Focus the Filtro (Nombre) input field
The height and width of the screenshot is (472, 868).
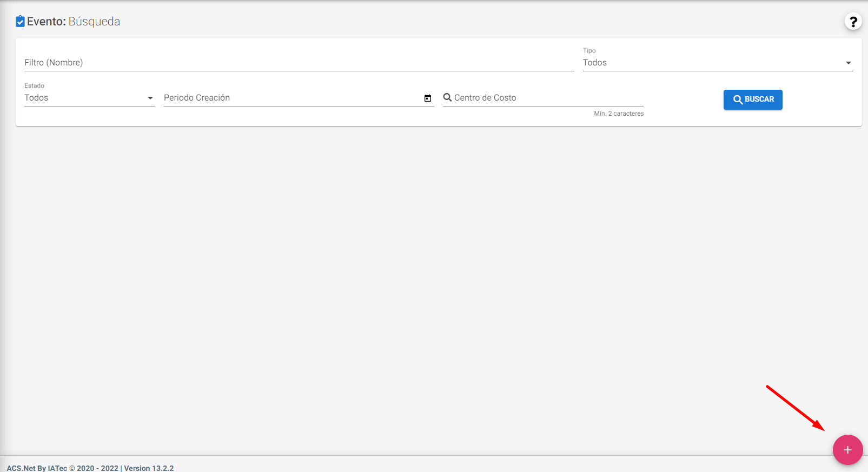click(299, 63)
